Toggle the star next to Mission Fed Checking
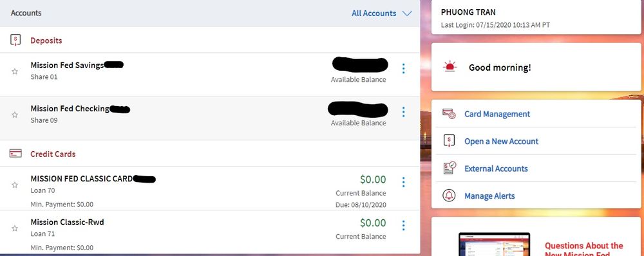This screenshot has width=644, height=256. (x=15, y=115)
